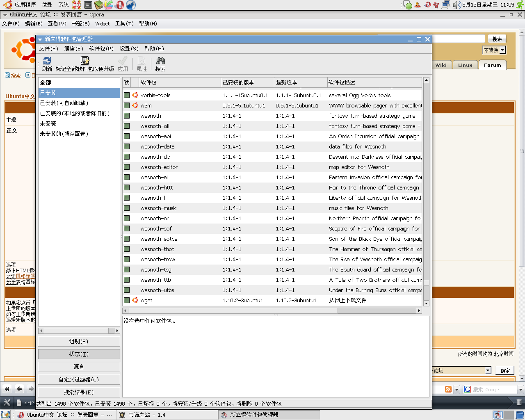
Task: Click the 搜索 binoculars toolbar icon
Action: tap(160, 61)
